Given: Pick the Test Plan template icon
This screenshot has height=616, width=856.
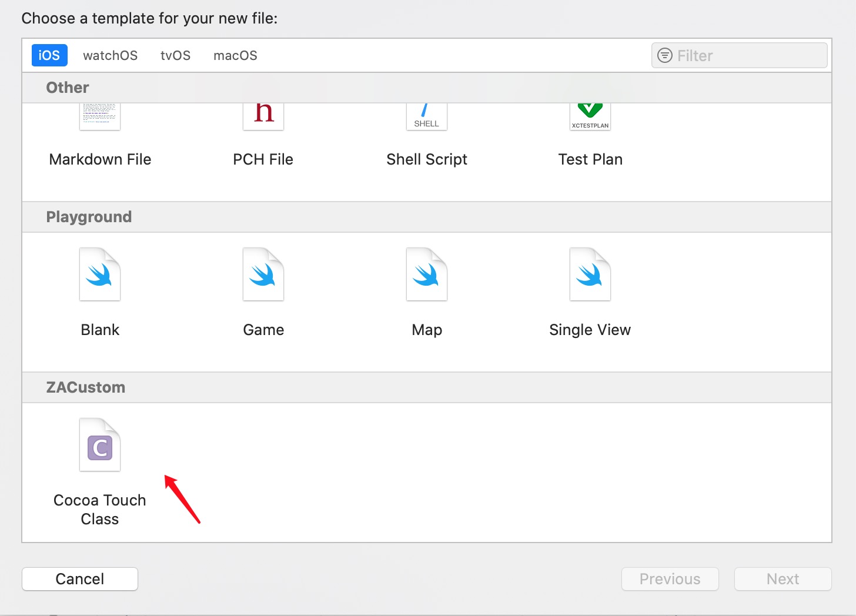Looking at the screenshot, I should pos(590,116).
